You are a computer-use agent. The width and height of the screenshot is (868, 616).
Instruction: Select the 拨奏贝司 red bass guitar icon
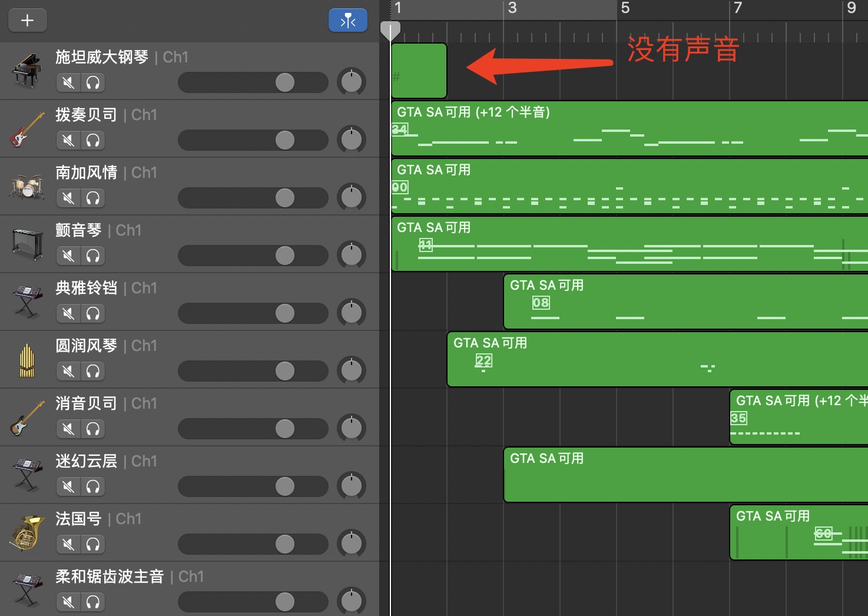click(26, 128)
